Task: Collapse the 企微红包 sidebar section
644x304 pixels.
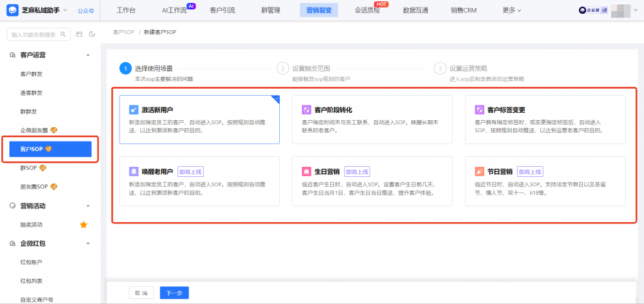Action: pos(88,243)
